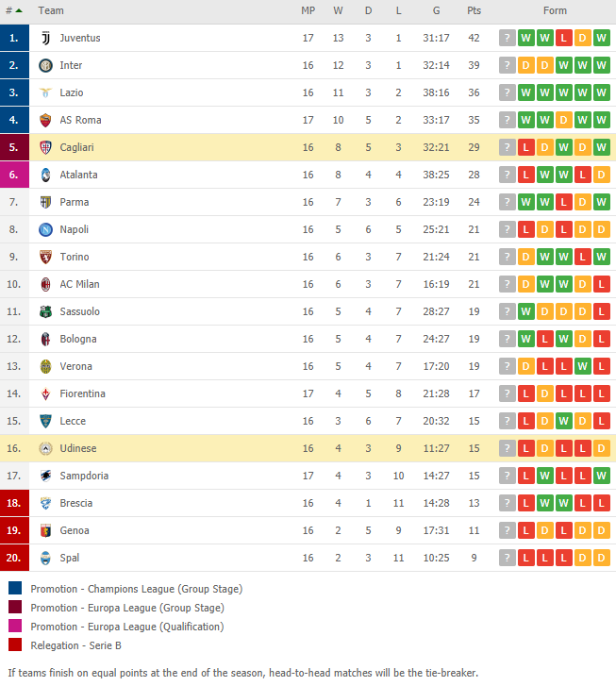Viewport: 616px width, 686px height.
Task: Click the Napoli crest icon
Action: coord(45,229)
